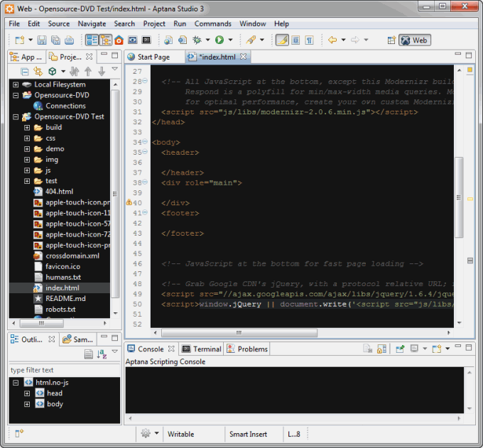Screen dimensions: 483x448
Task: Click the green Run button icon
Action: 219,40
